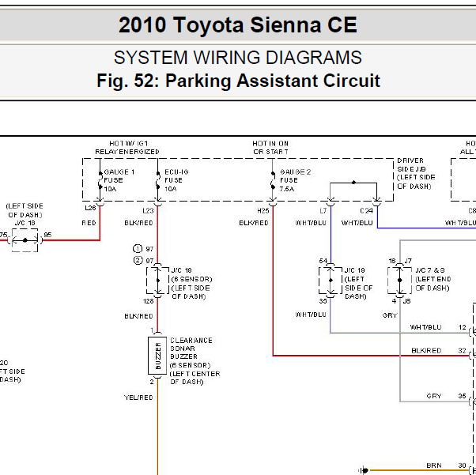Click connector terminal label C24

[x=366, y=211]
